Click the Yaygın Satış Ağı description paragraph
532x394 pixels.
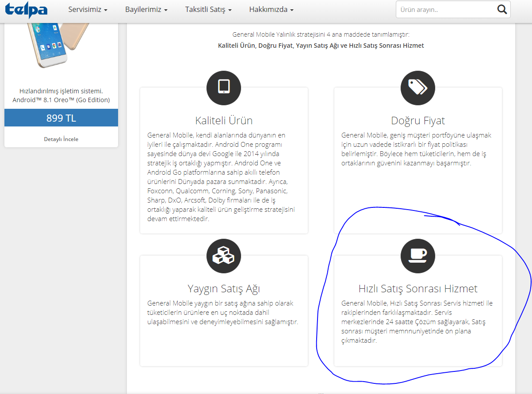[x=222, y=313]
